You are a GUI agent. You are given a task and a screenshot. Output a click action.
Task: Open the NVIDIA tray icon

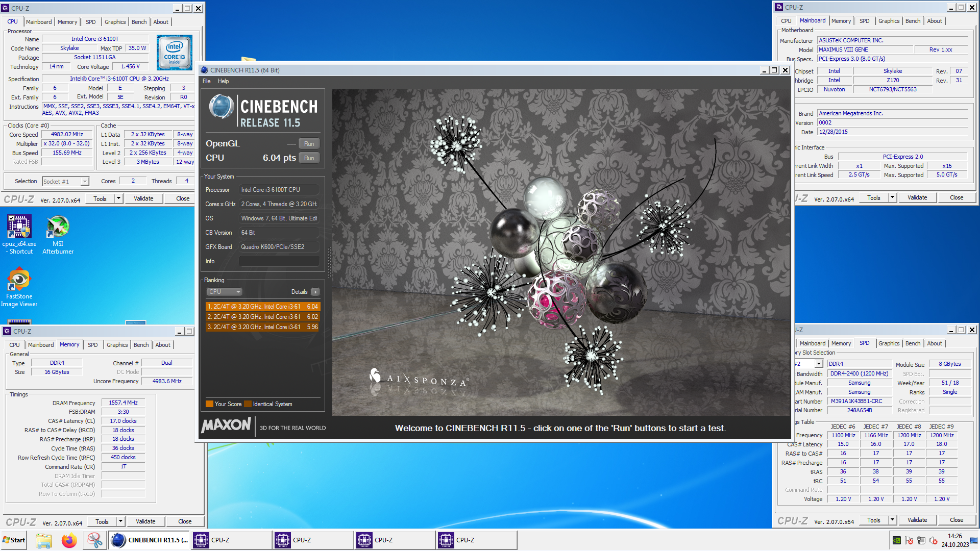pos(897,540)
